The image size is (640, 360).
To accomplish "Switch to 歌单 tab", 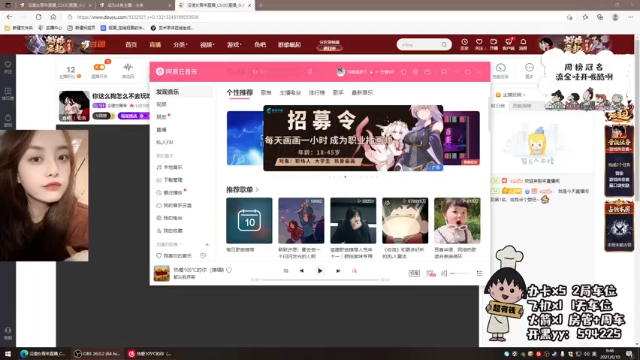I will pos(266,93).
